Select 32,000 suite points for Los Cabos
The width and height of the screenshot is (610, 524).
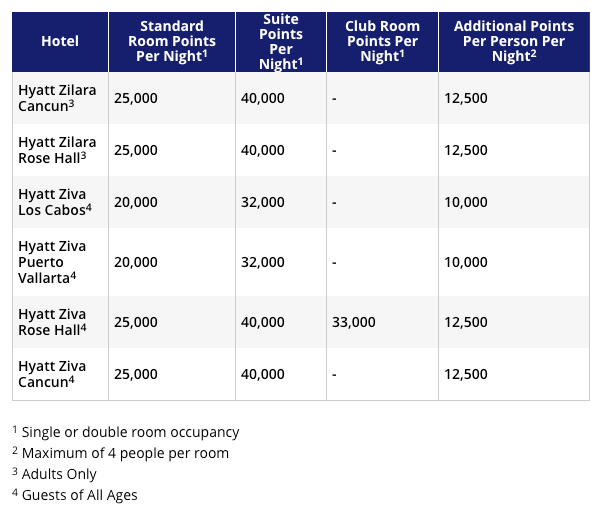[x=263, y=202]
